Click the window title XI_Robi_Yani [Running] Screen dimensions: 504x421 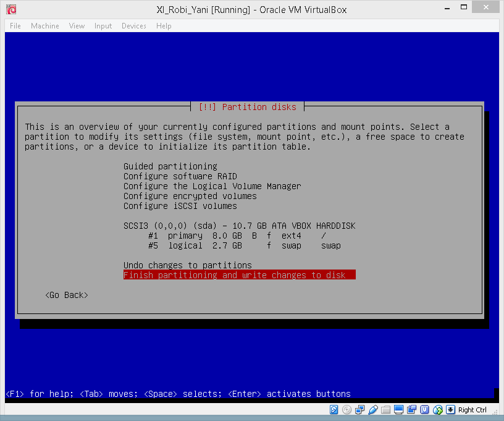tap(203, 10)
